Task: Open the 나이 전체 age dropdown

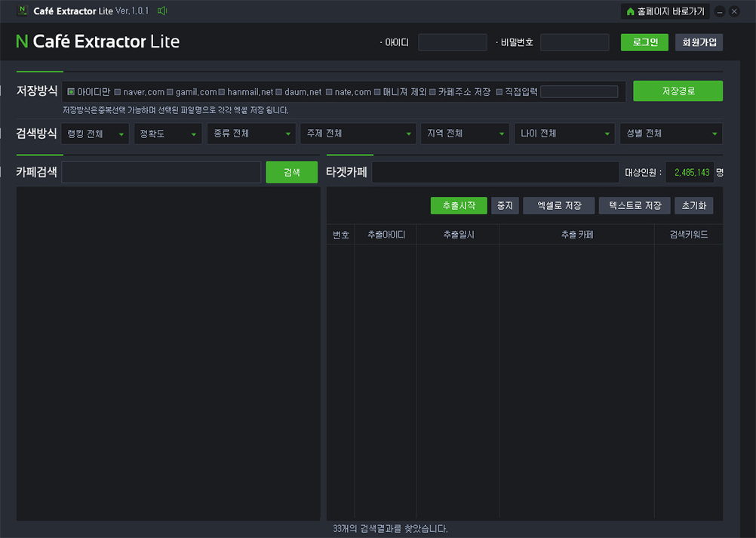Action: 564,134
